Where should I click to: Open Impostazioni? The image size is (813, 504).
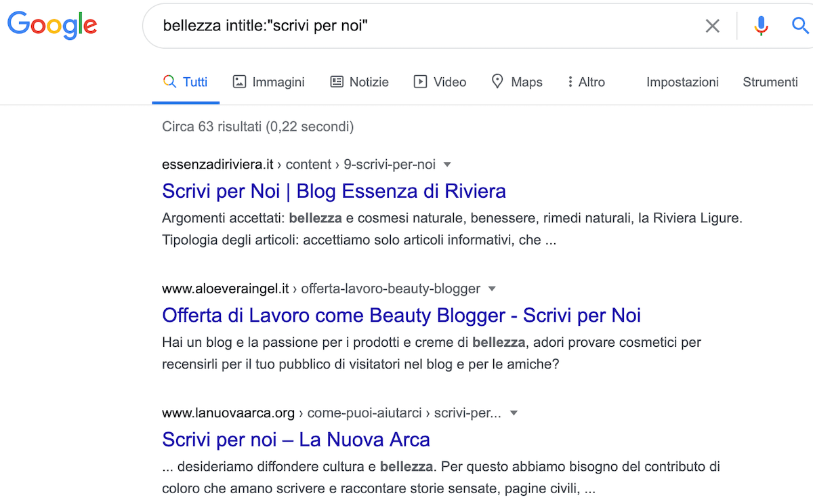point(682,82)
